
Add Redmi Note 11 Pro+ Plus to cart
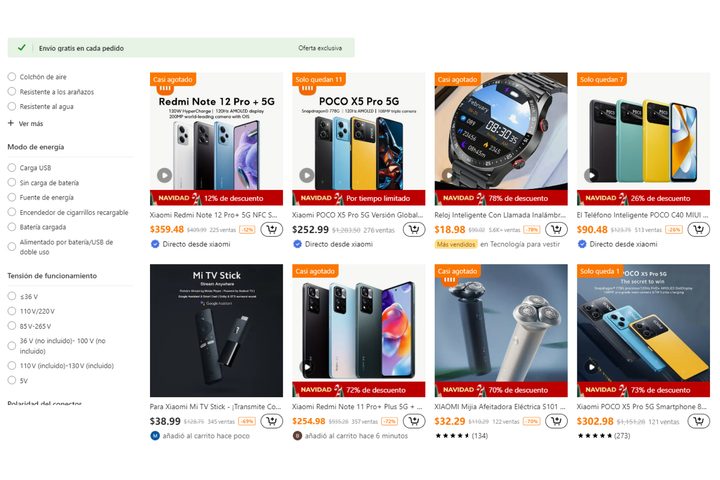[413, 422]
